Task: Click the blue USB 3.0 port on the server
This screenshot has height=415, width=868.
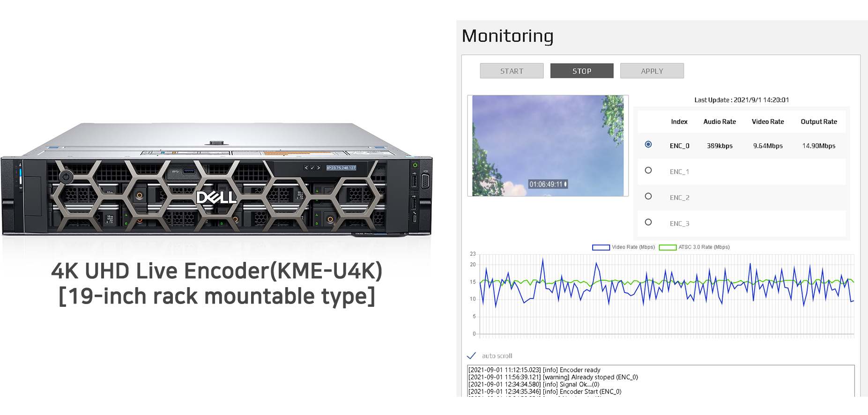Action: (189, 171)
